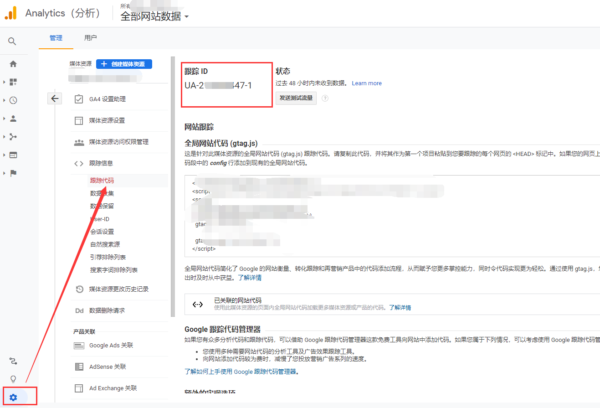600x408 pixels.
Task: Select 数据收集 in the submenu
Action: pyautogui.click(x=102, y=193)
